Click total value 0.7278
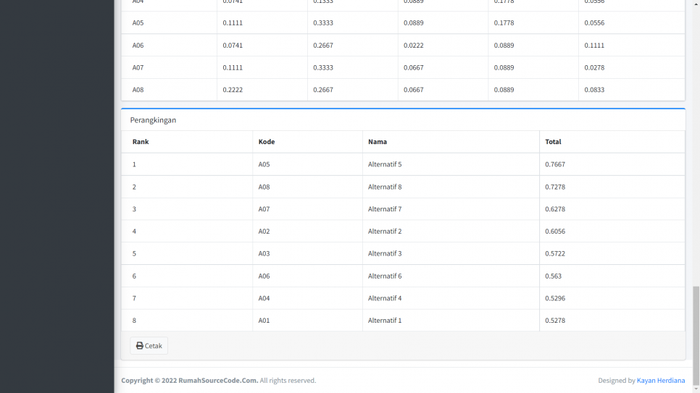 tap(555, 187)
